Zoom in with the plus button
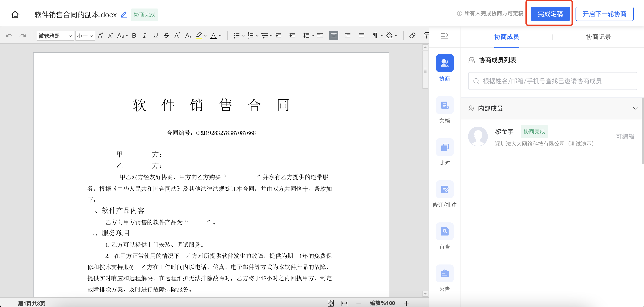The height and width of the screenshot is (307, 644). pos(407,303)
